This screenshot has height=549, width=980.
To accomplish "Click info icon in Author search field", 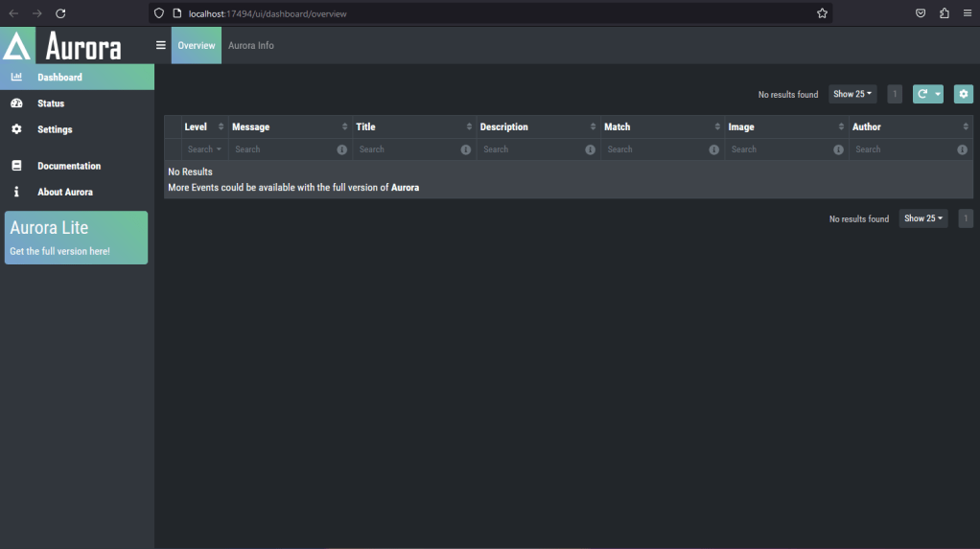I will (962, 149).
